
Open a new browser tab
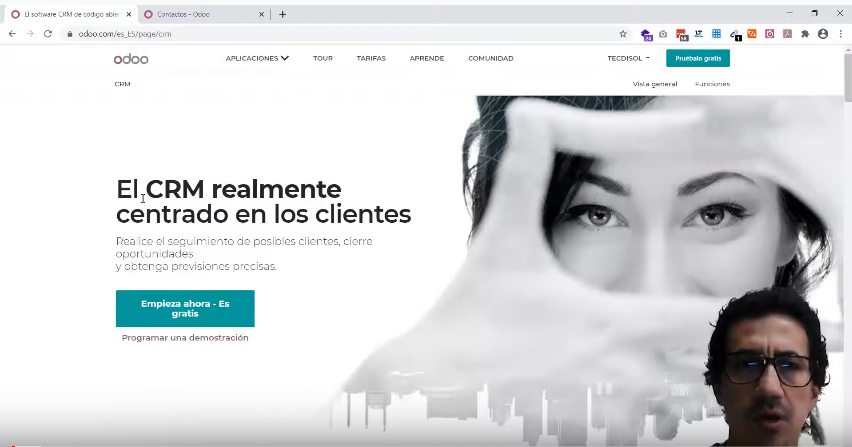pyautogui.click(x=283, y=14)
